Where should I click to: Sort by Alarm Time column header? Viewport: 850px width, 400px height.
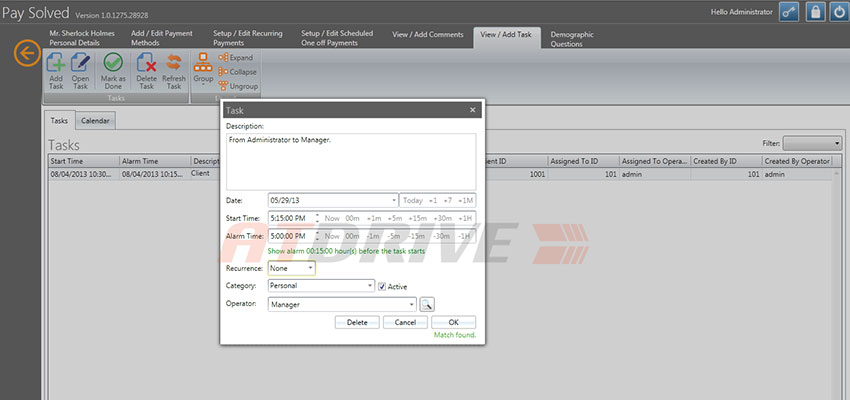[x=156, y=161]
